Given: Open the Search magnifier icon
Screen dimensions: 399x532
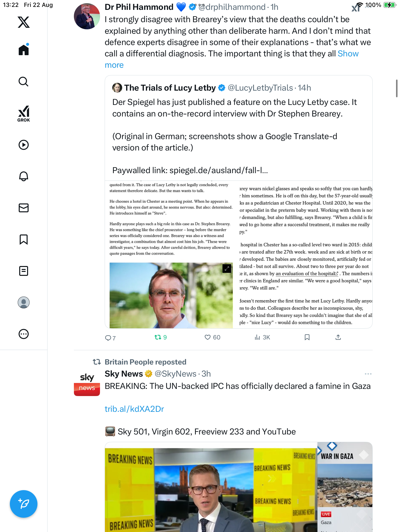Looking at the screenshot, I should pyautogui.click(x=24, y=82).
